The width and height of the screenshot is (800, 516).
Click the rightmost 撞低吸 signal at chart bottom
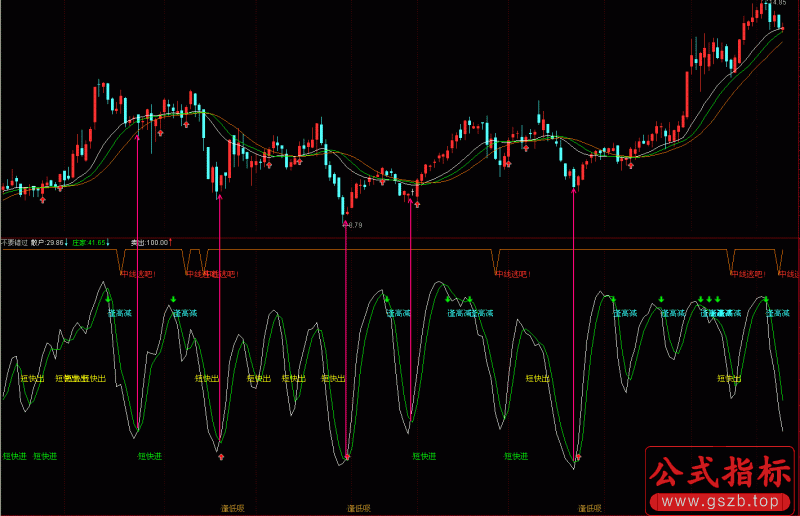pos(589,508)
